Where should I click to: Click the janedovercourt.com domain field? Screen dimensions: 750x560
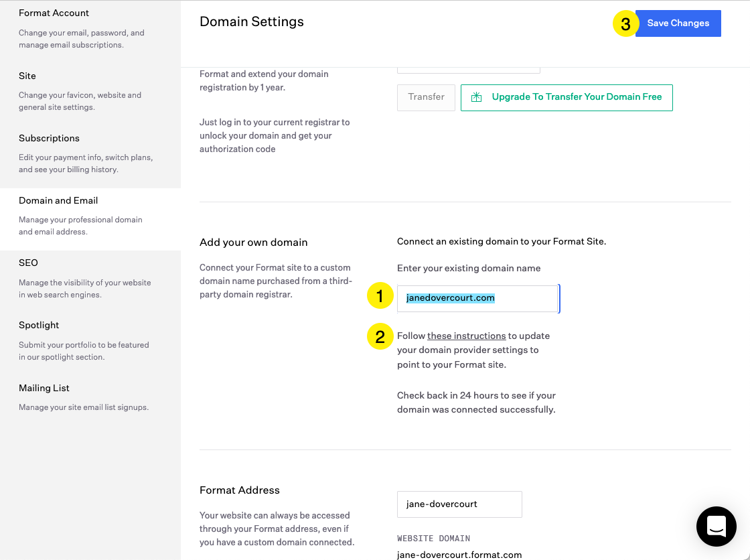tap(477, 299)
